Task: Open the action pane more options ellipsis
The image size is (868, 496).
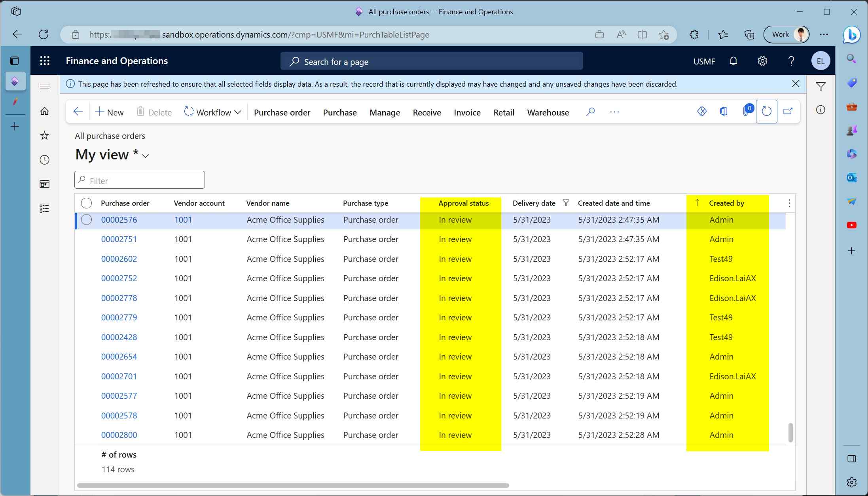Action: coord(614,112)
